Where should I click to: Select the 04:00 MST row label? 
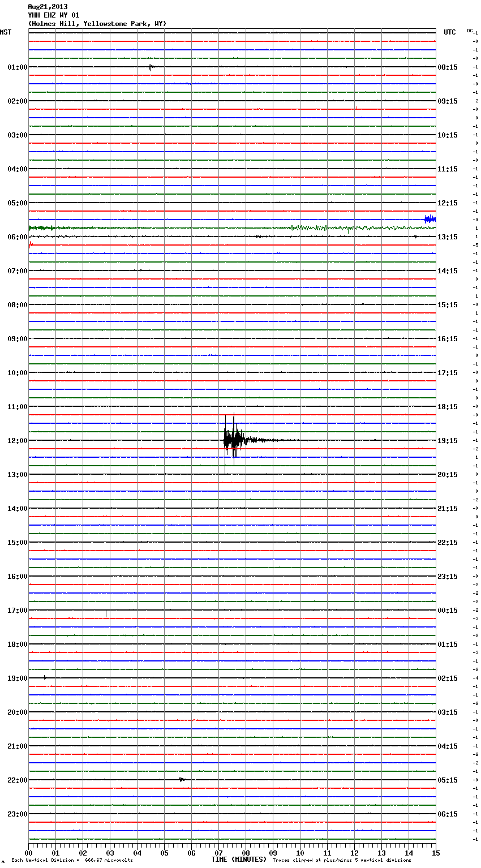17,169
